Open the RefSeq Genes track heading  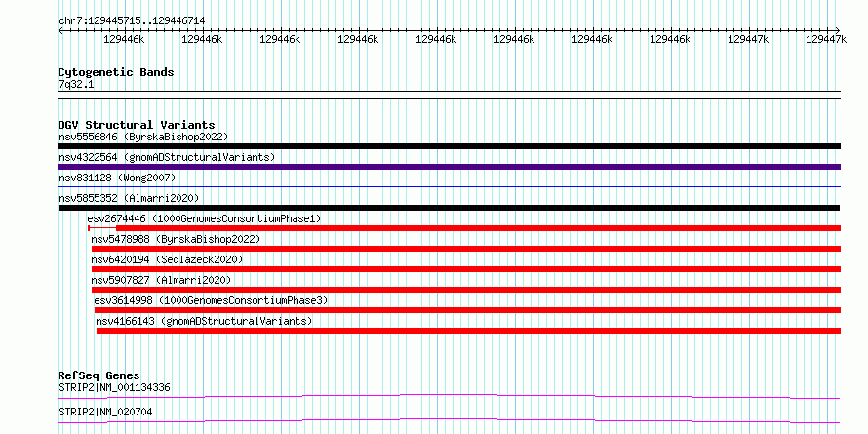pos(99,375)
